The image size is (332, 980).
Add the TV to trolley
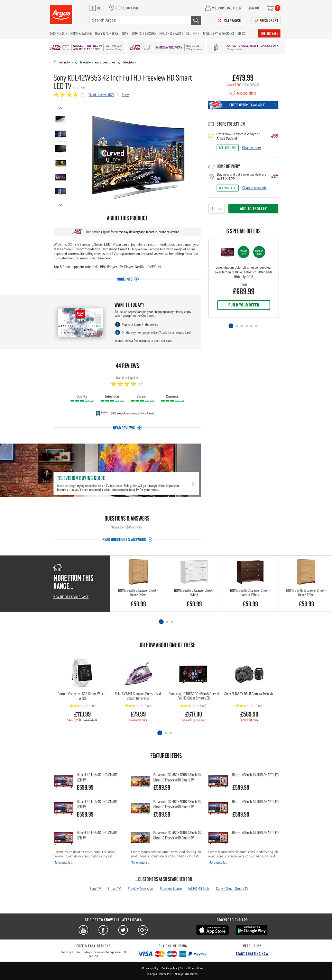[x=253, y=208]
